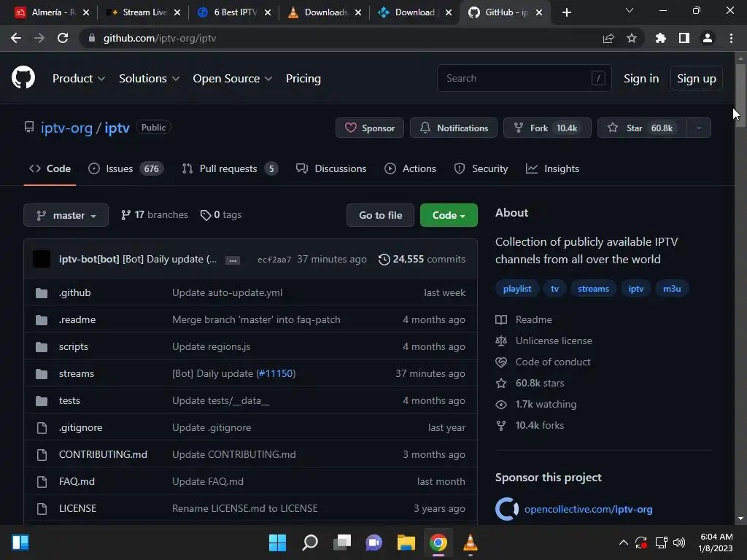This screenshot has height=560, width=747.
Task: Click the Sign up button
Action: click(696, 79)
